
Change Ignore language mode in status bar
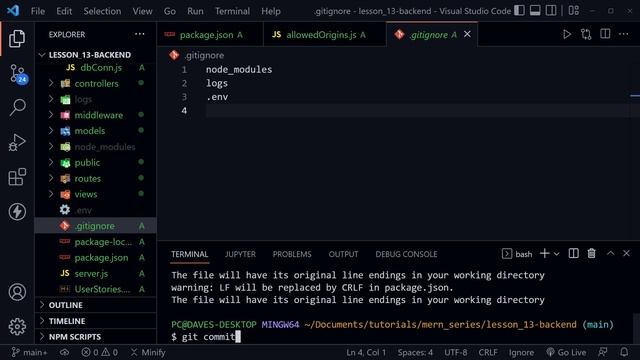coord(521,352)
